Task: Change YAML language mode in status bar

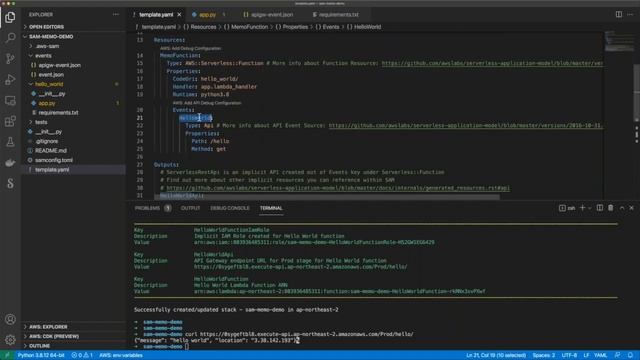Action: pos(600,355)
